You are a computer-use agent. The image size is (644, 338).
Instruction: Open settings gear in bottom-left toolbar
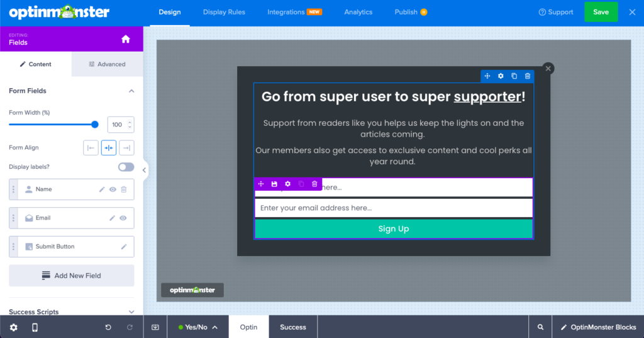tap(14, 327)
